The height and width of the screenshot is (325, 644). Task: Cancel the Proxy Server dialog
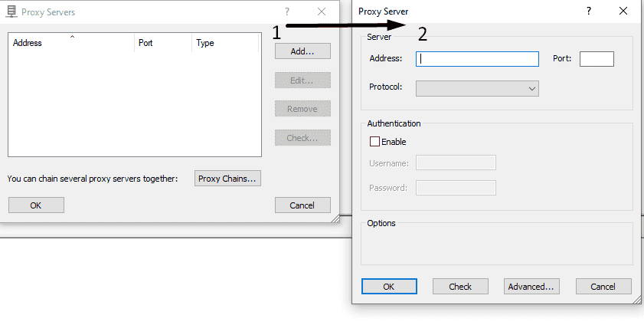point(603,287)
